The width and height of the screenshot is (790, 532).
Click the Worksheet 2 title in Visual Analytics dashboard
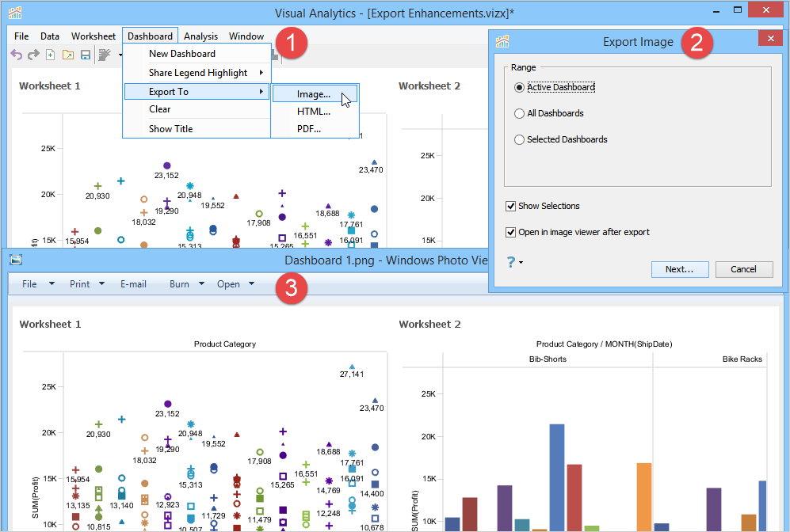coord(429,86)
